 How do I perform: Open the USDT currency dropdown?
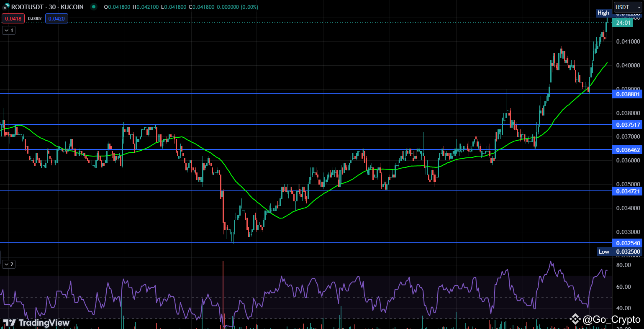pos(627,7)
